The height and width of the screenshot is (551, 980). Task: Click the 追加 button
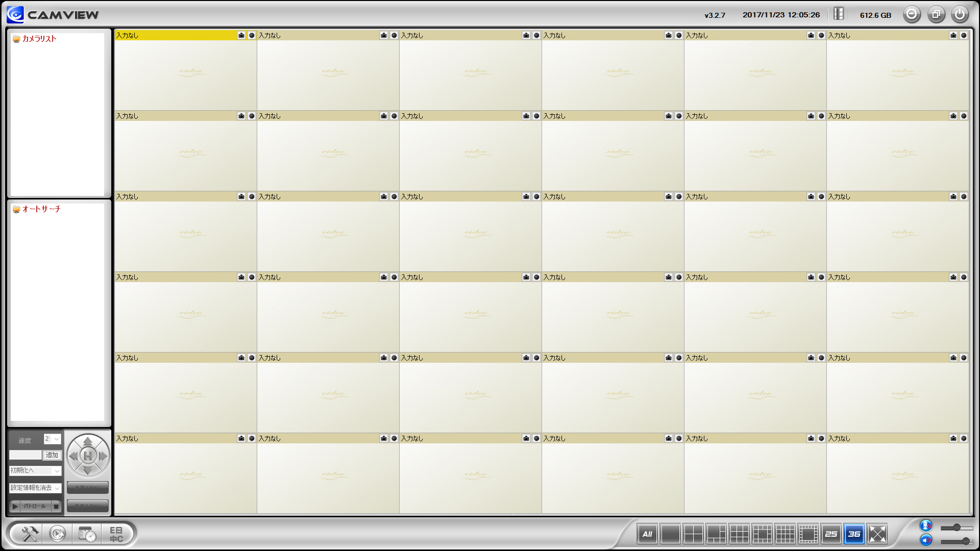(x=52, y=455)
